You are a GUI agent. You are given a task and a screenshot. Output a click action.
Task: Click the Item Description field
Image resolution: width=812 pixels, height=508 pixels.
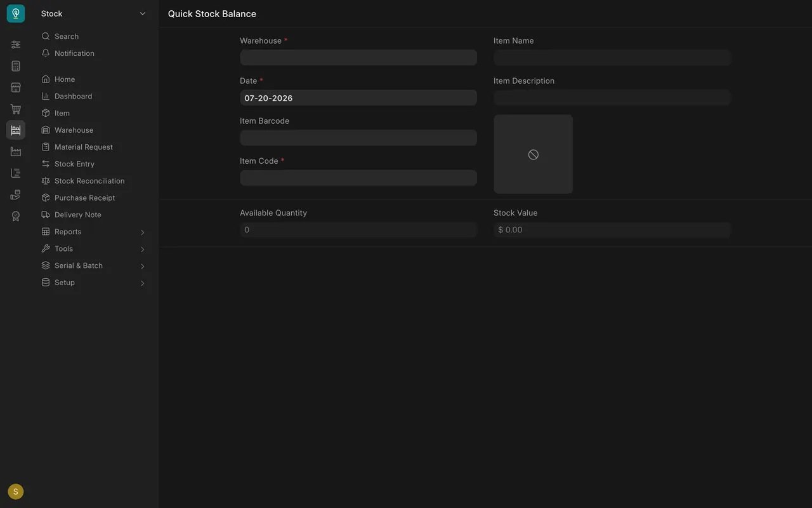[x=612, y=98]
